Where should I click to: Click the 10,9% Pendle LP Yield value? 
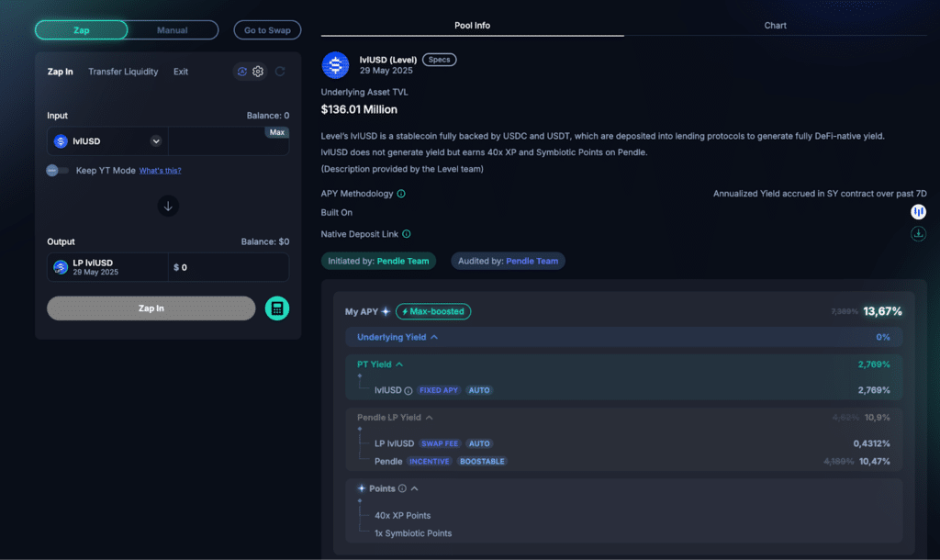(877, 418)
